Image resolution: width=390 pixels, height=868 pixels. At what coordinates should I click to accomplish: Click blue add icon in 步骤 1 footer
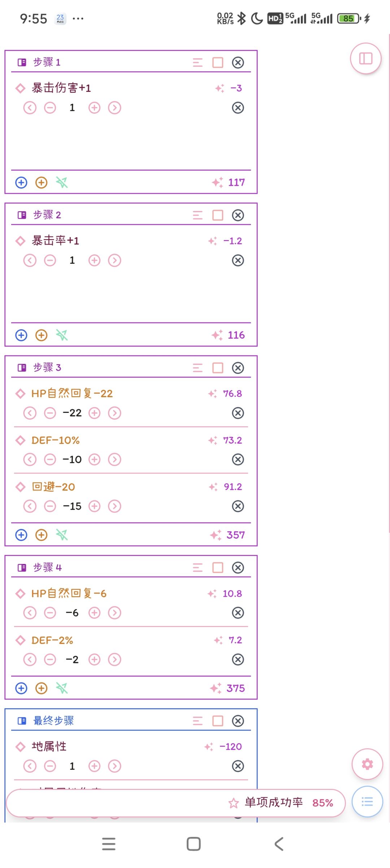point(21,183)
